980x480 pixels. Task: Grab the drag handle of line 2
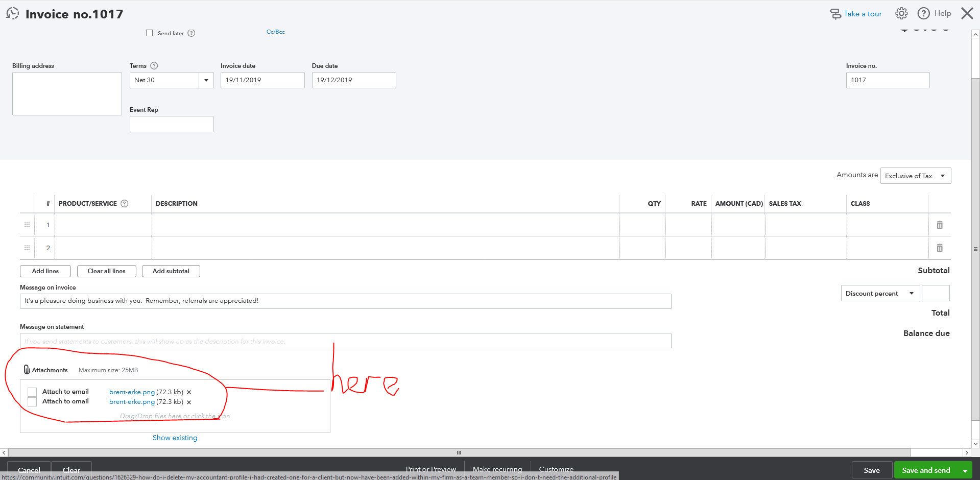pyautogui.click(x=27, y=248)
